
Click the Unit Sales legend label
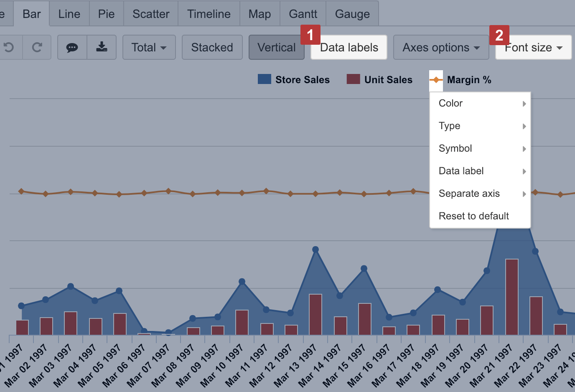pos(388,80)
